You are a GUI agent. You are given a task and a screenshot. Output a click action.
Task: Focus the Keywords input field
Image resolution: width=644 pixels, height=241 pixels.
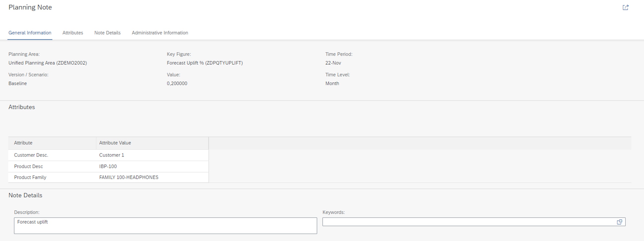click(467, 222)
